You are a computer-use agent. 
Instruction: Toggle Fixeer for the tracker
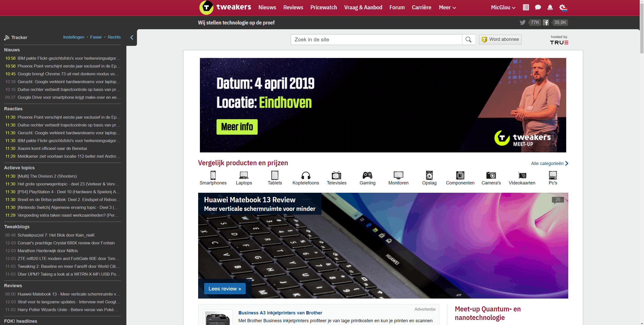96,37
